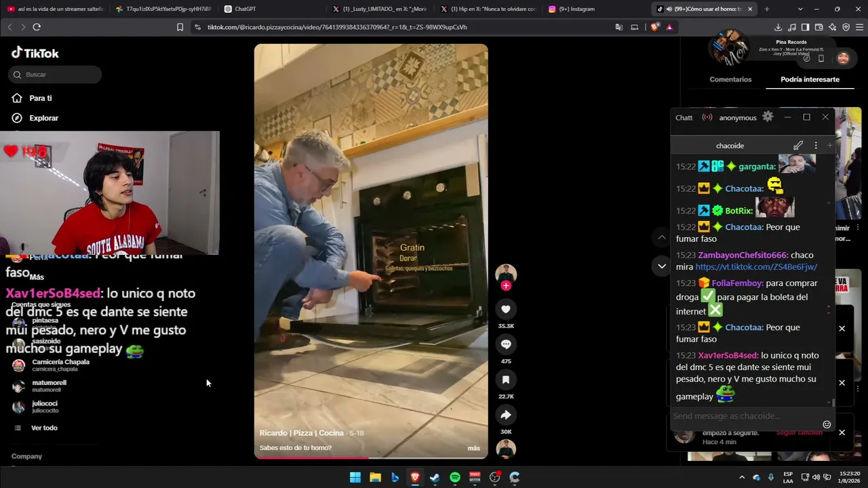This screenshot has height=488, width=868.
Task: Open the media control music note icon
Action: coord(792,27)
